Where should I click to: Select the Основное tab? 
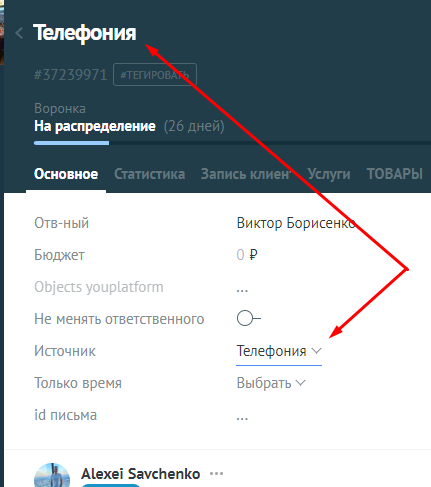tap(66, 174)
